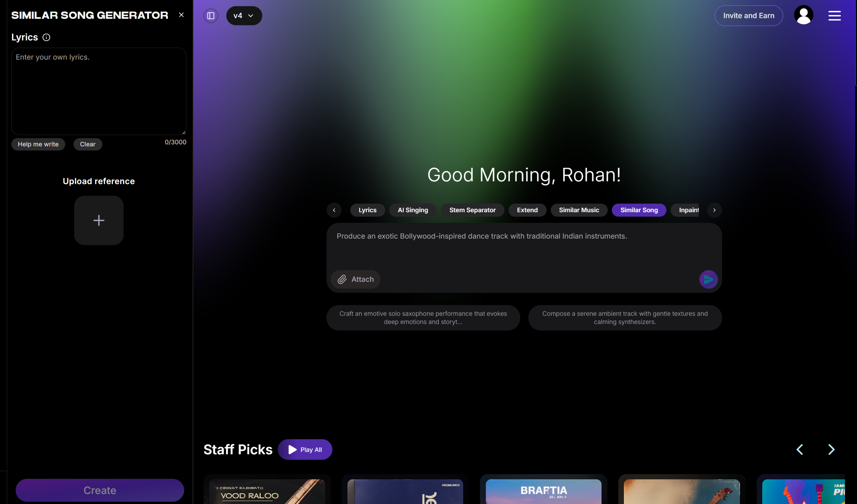Click the saxophone prompt suggestion
The image size is (857, 504).
(x=423, y=317)
